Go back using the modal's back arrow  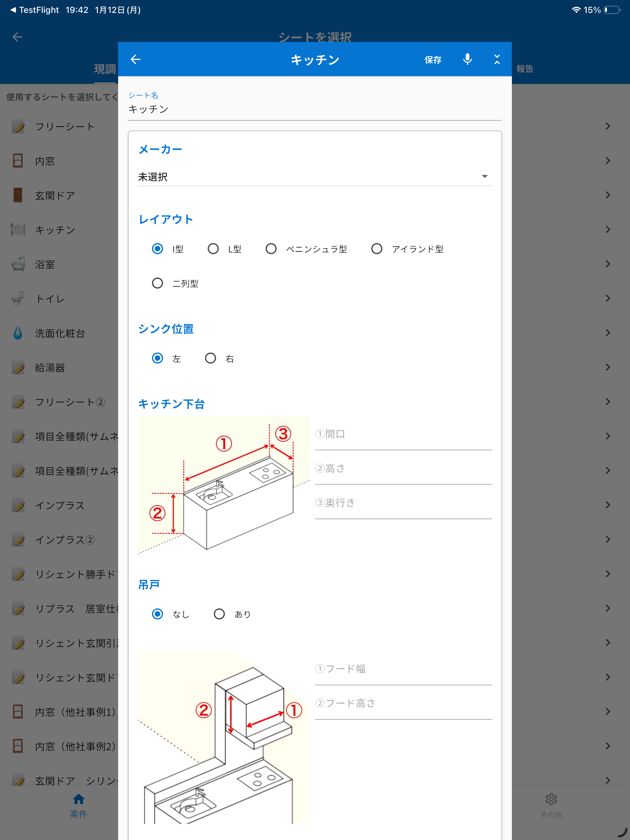pyautogui.click(x=135, y=59)
